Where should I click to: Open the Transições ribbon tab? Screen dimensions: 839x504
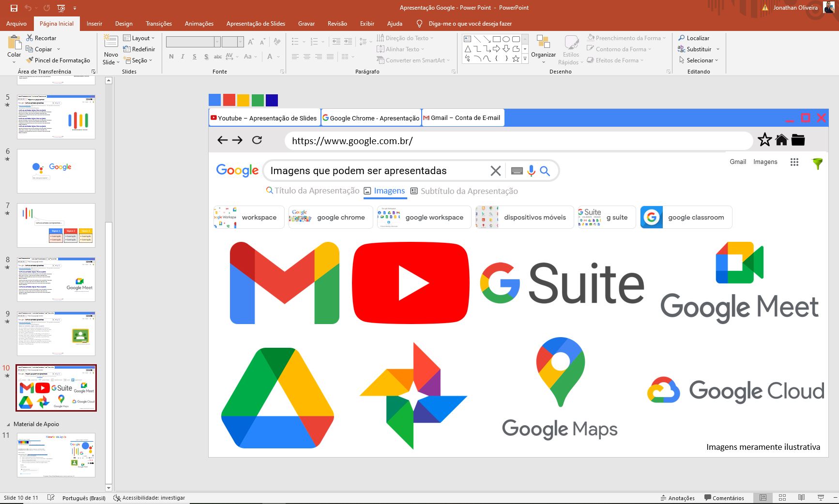(158, 23)
